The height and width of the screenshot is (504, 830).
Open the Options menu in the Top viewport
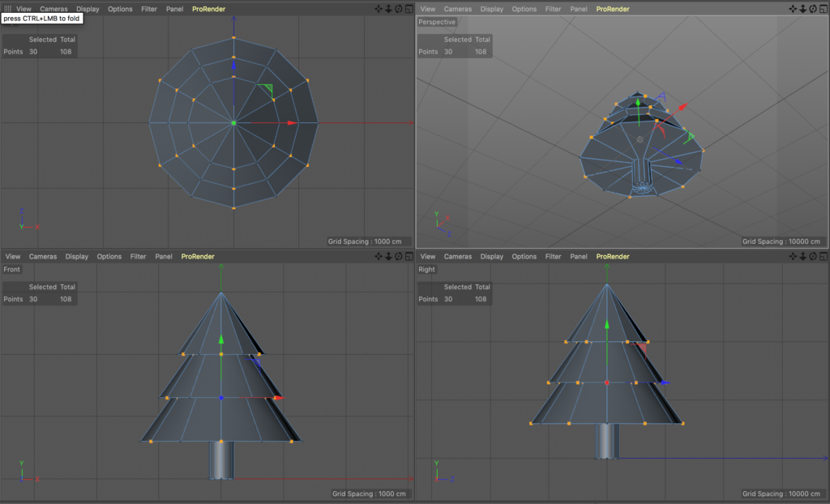tap(120, 9)
